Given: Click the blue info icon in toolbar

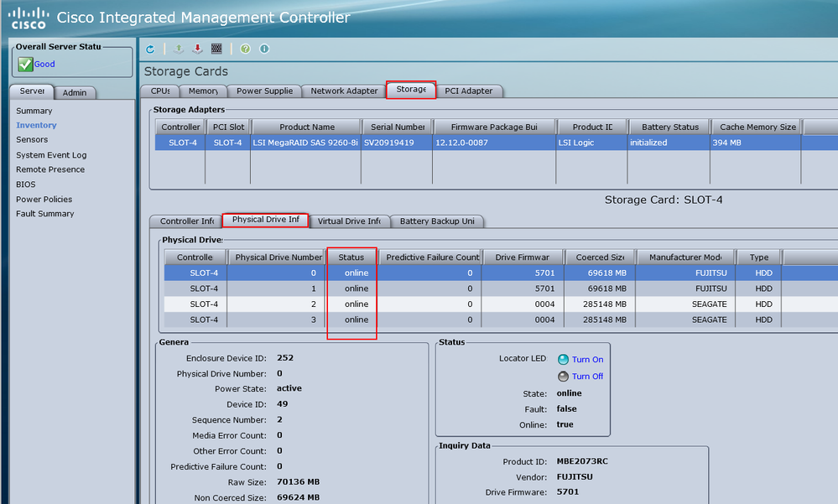Looking at the screenshot, I should pyautogui.click(x=264, y=49).
